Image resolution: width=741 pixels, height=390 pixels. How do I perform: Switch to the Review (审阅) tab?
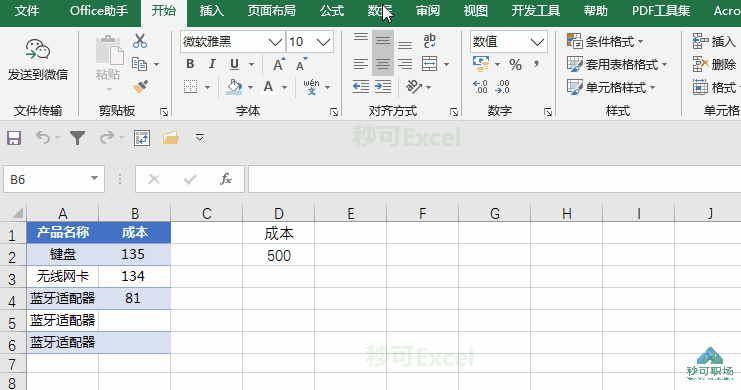click(428, 11)
